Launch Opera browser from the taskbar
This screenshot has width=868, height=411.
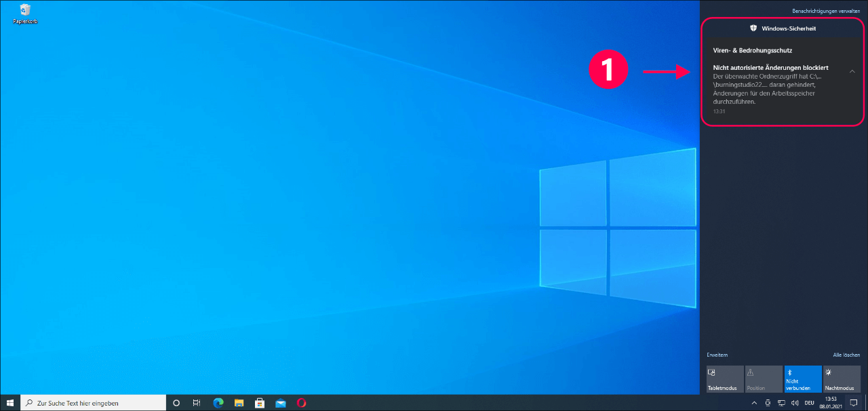point(301,403)
